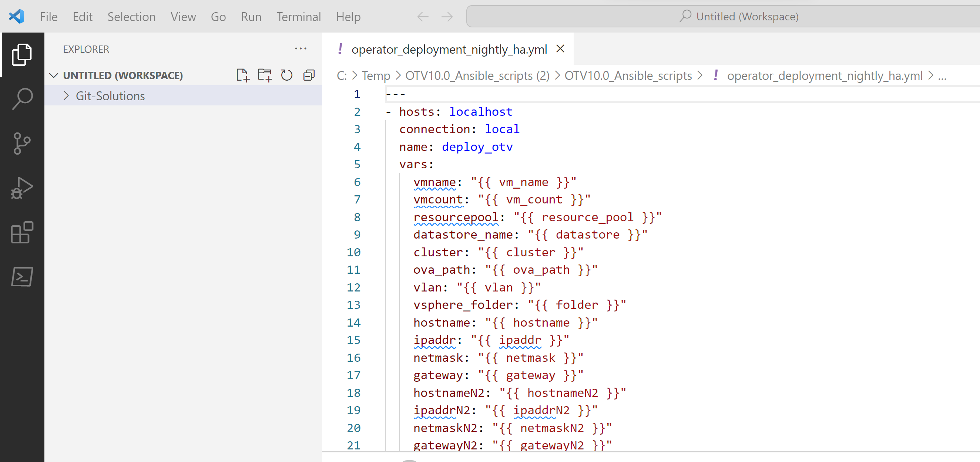Open Run and Debug view
The image size is (980, 462).
[x=22, y=188]
